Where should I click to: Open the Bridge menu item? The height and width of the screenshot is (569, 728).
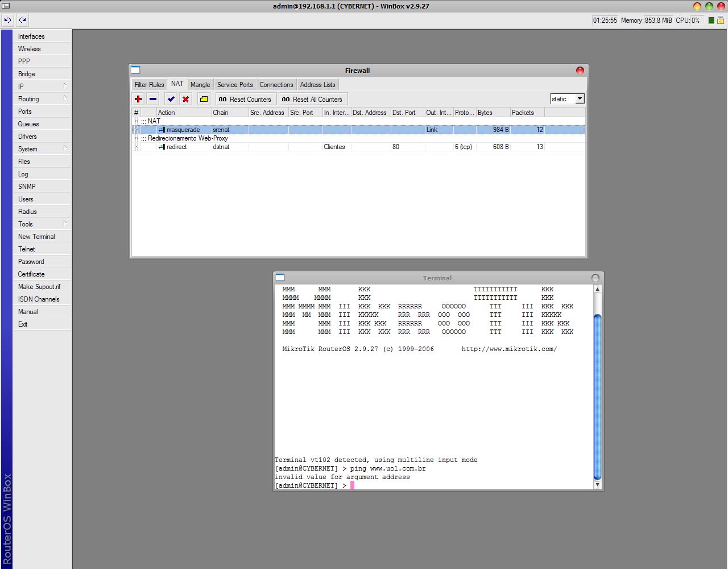pyautogui.click(x=43, y=74)
